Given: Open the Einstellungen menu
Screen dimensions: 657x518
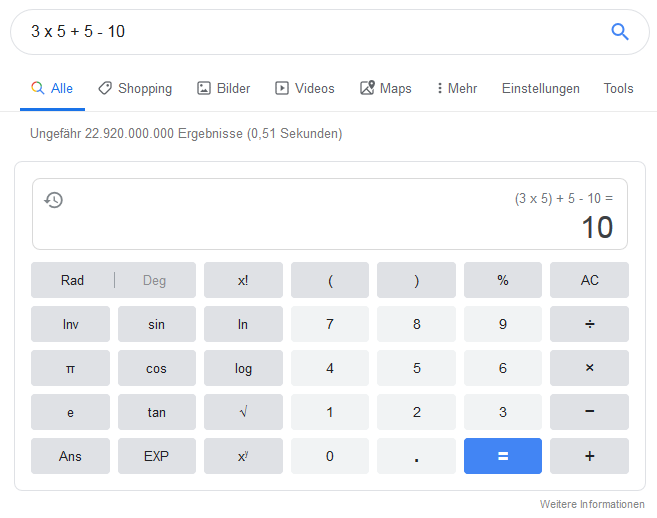Looking at the screenshot, I should click(x=540, y=89).
